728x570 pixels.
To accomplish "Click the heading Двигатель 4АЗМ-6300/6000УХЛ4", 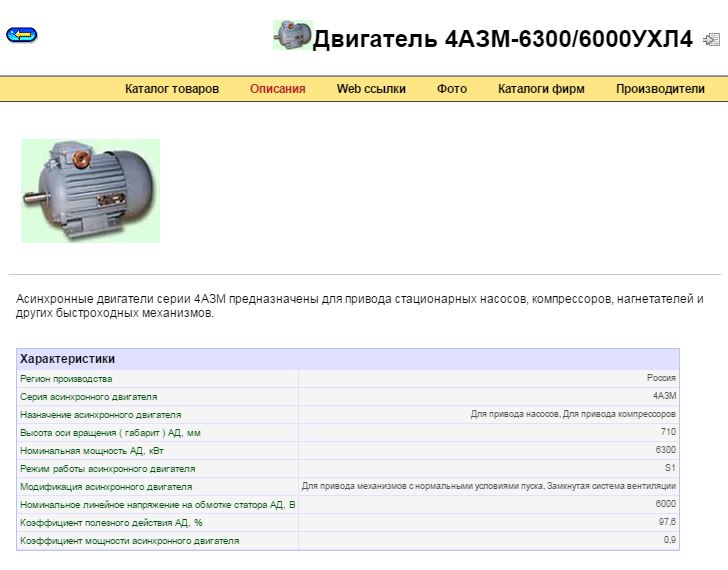I will pos(502,39).
